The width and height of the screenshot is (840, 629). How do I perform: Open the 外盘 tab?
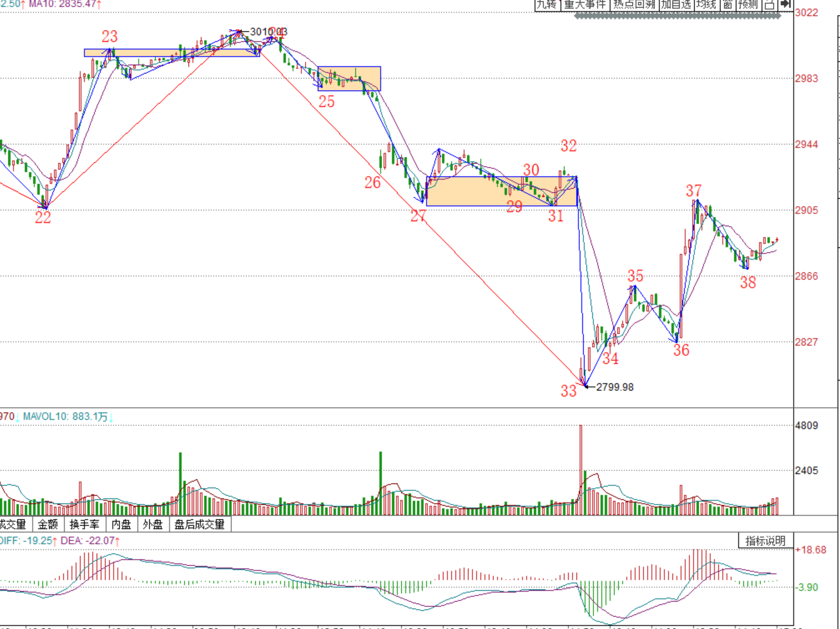[153, 524]
